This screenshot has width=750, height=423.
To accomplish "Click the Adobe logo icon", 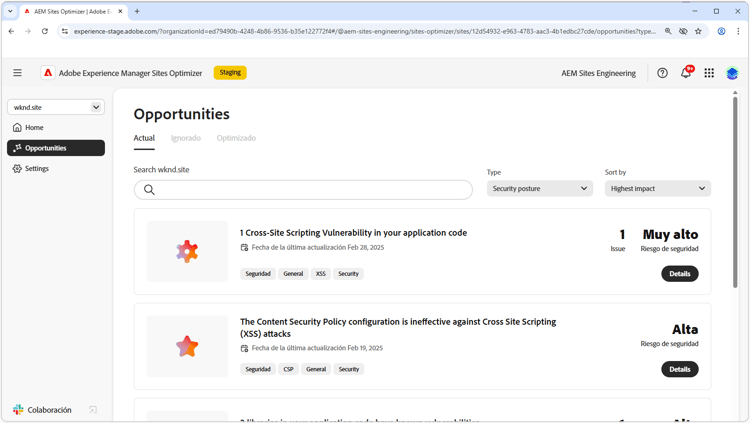I will 48,73.
